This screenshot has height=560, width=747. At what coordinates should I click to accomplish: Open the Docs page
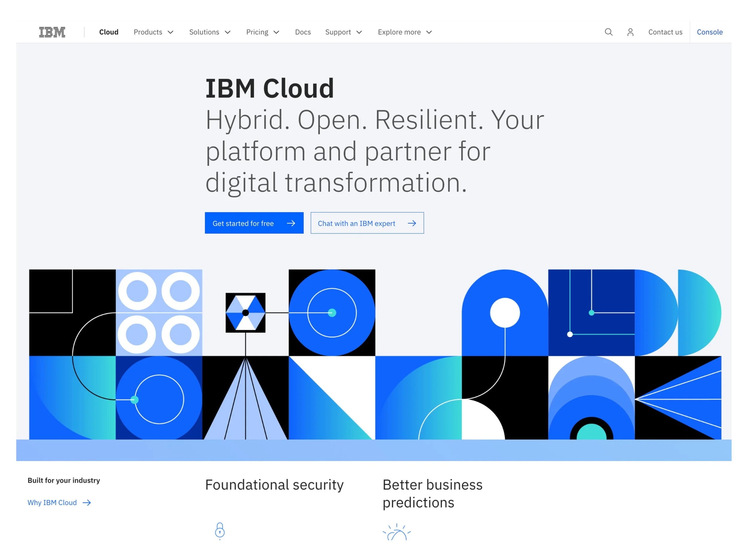point(303,32)
